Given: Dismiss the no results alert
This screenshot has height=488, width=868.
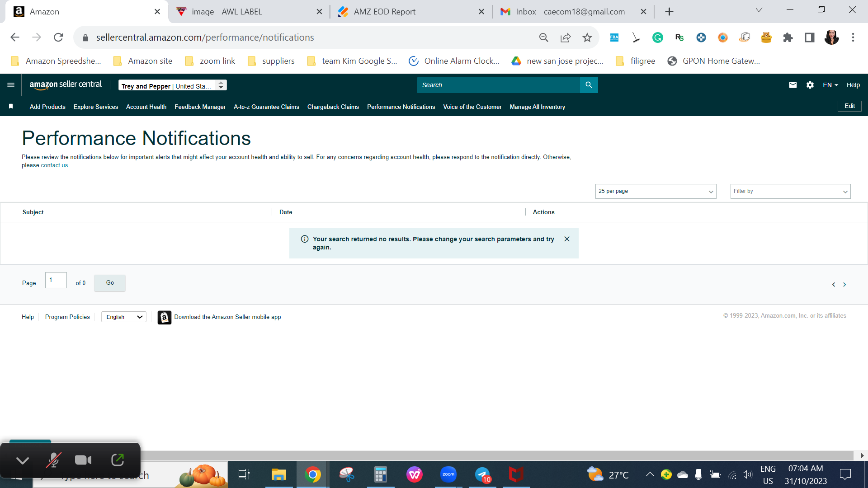Looking at the screenshot, I should (x=567, y=239).
